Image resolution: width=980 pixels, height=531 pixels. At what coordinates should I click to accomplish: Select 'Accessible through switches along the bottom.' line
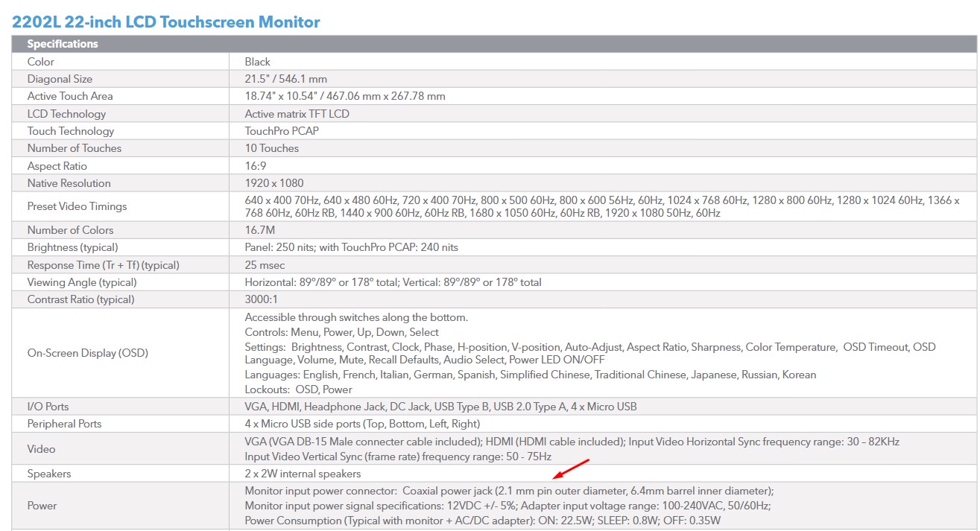[x=356, y=317]
